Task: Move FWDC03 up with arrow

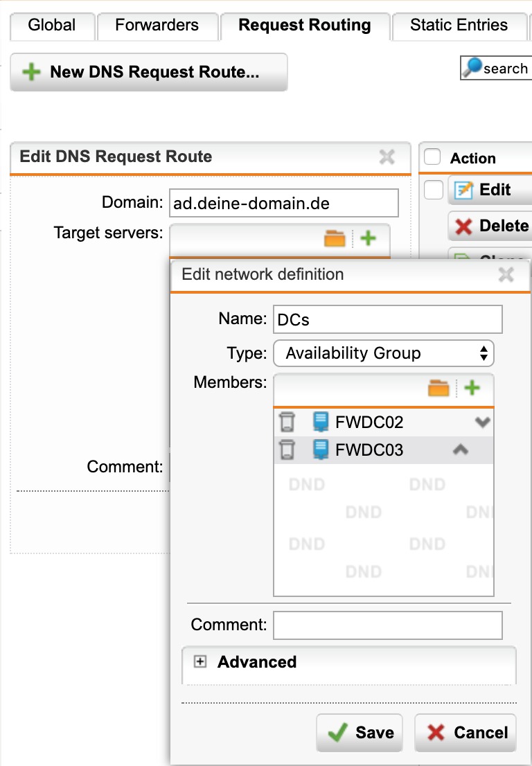Action: click(460, 450)
